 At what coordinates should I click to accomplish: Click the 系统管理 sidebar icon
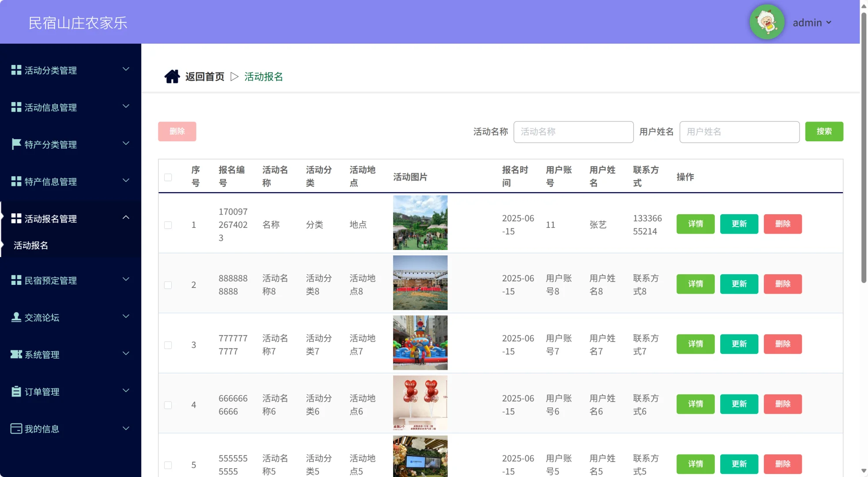pyautogui.click(x=16, y=354)
